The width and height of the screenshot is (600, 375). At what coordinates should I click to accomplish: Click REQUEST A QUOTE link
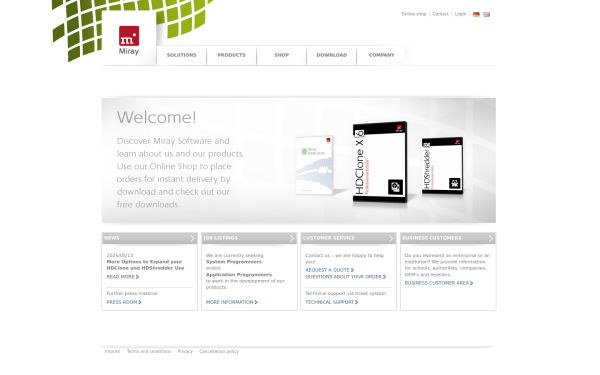point(329,270)
